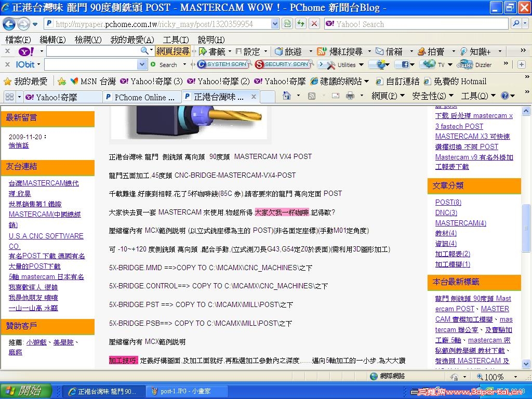Expand the 建議的網站 dropdown

point(366,82)
